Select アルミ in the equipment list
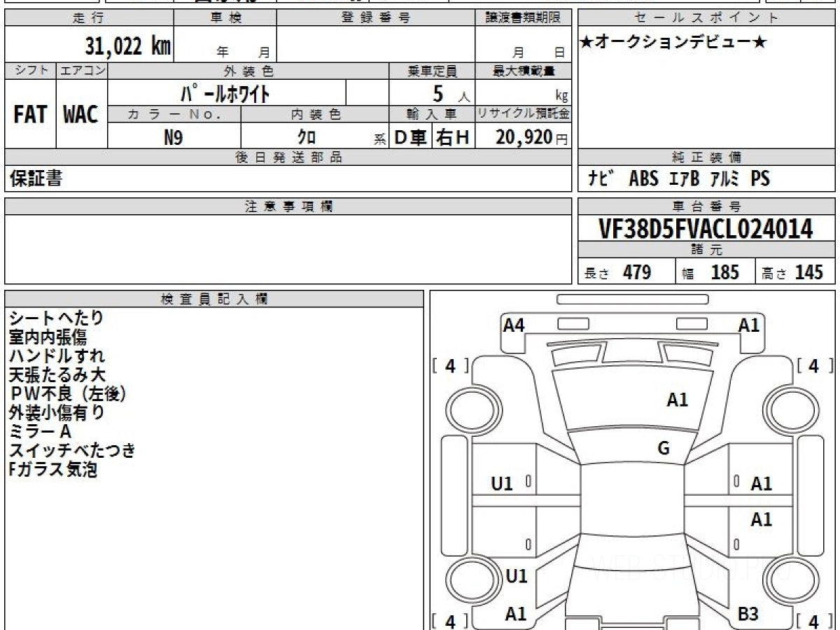This screenshot has height=630, width=840. [724, 178]
